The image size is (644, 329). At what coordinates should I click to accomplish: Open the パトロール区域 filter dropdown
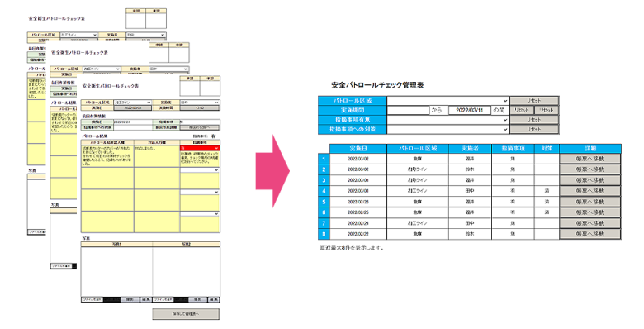point(448,100)
